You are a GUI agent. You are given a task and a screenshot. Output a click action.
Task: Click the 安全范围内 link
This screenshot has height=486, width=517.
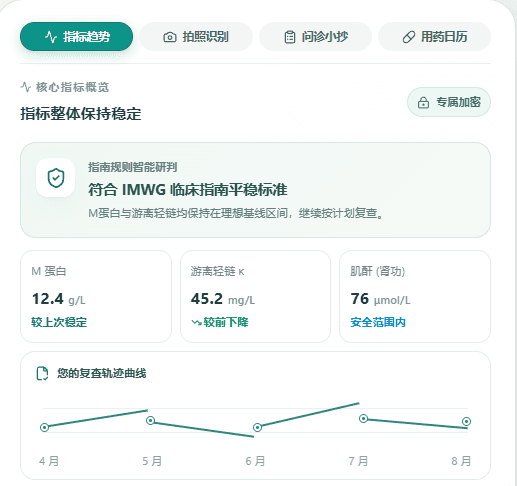378,322
